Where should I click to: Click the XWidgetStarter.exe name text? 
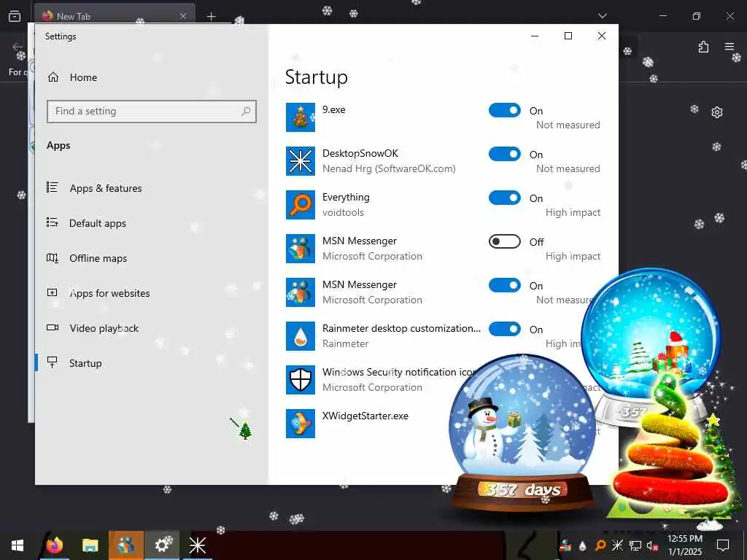click(x=365, y=416)
